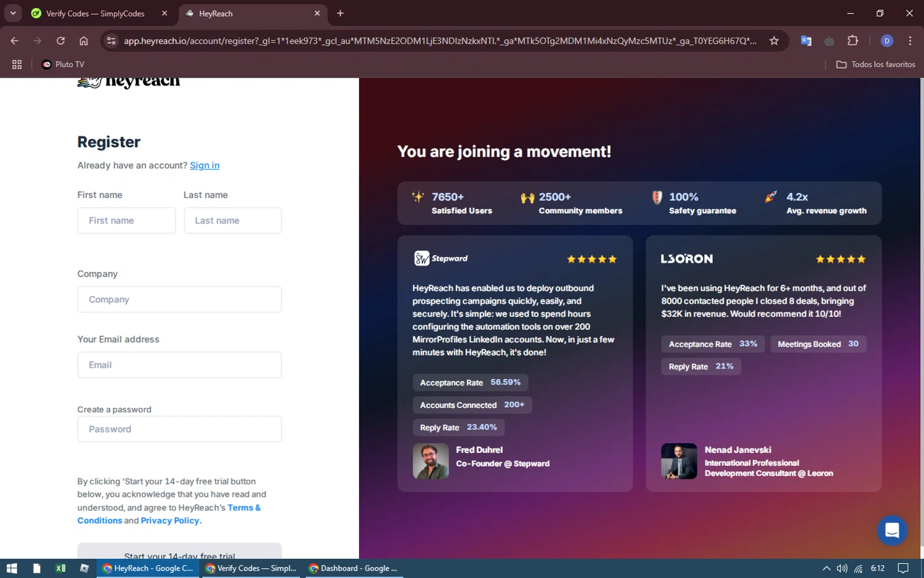Open the Extensions puzzle menu
Viewport: 924px width, 578px height.
(853, 41)
